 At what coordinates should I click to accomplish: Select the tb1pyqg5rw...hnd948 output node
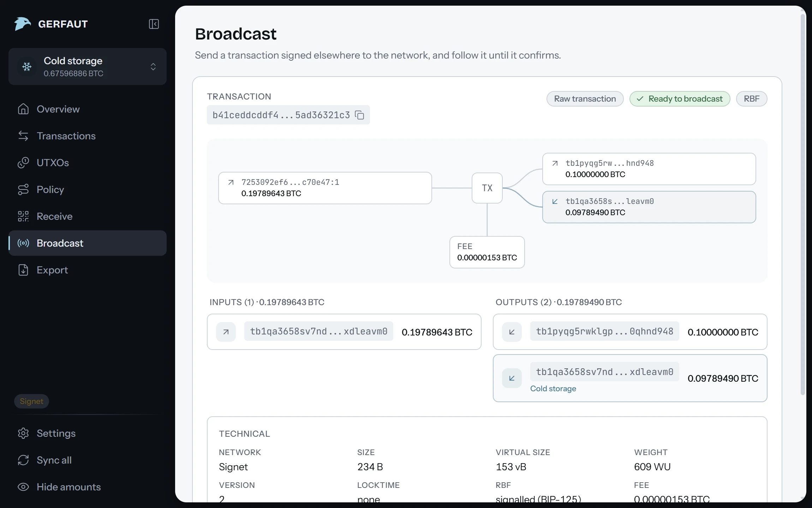tap(649, 169)
